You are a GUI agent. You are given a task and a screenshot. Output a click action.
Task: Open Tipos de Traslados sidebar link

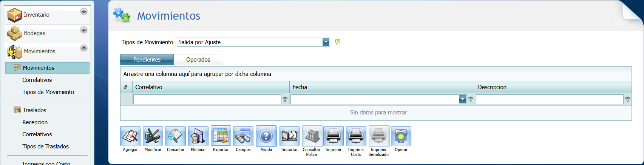45,146
